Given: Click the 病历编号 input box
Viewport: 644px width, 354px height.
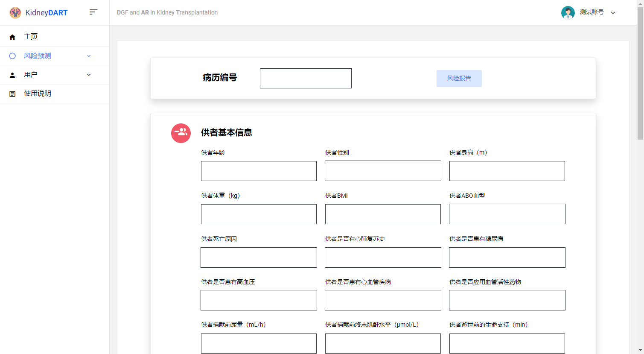Looking at the screenshot, I should tap(305, 78).
